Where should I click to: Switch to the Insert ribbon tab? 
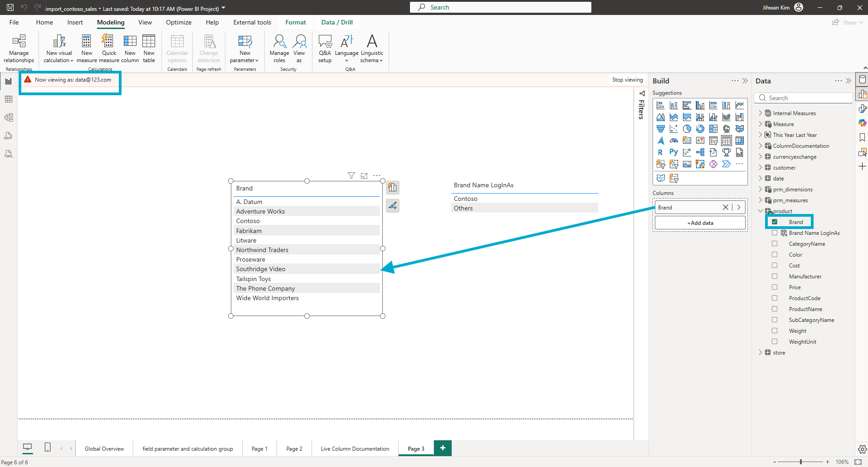75,22
